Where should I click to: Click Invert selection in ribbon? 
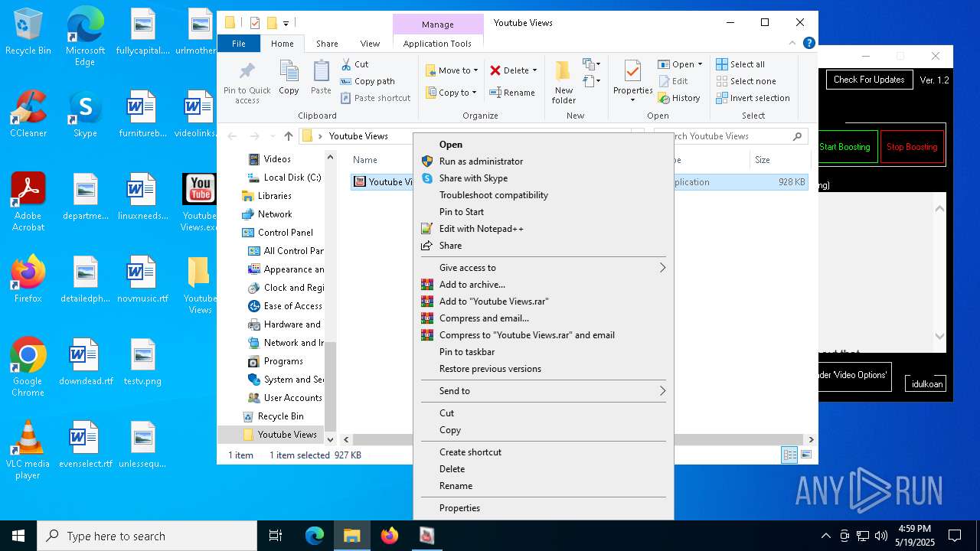[x=752, y=98]
